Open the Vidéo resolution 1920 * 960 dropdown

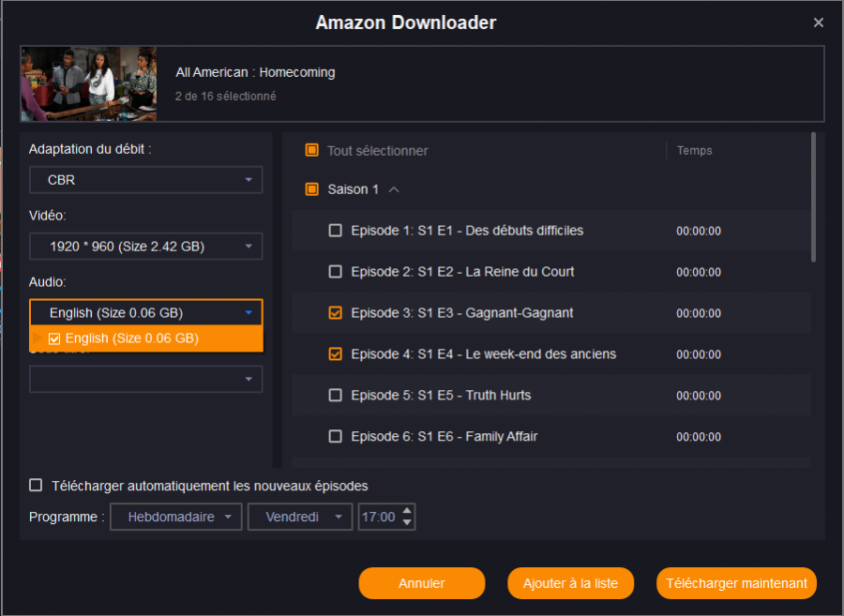point(146,247)
